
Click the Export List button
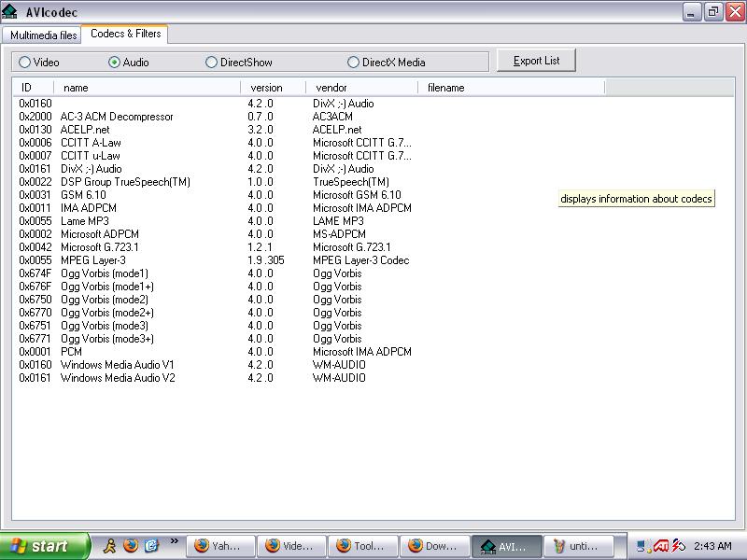point(536,61)
